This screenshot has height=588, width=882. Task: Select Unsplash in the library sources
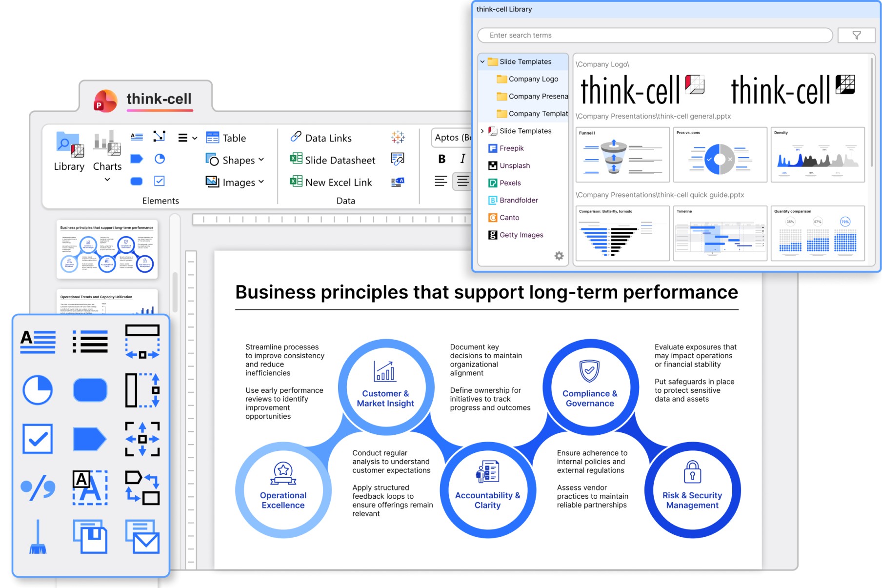(x=514, y=165)
